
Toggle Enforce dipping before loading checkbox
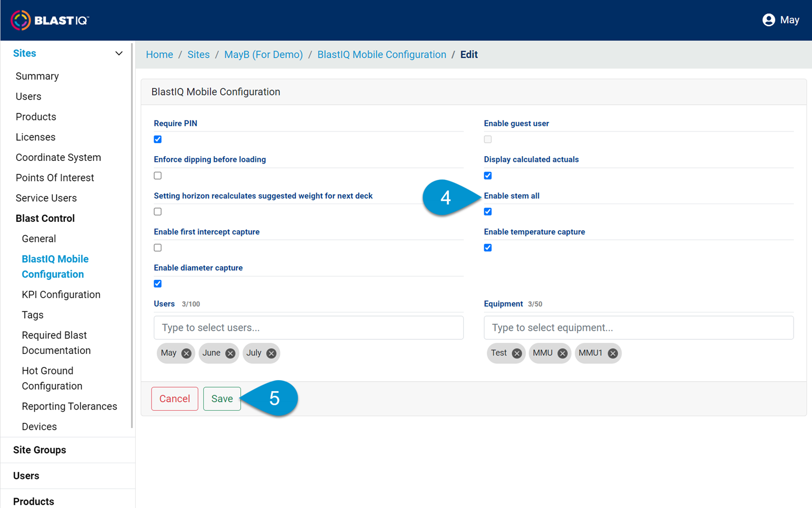point(158,176)
